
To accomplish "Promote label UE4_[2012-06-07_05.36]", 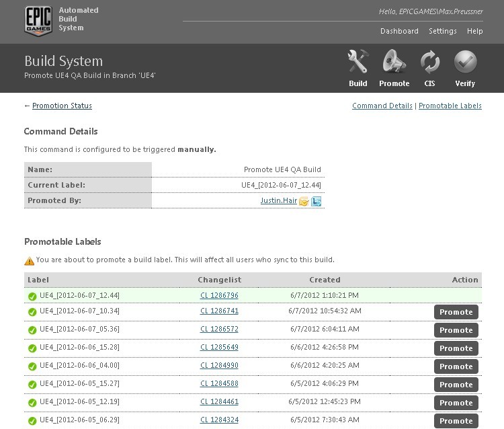I will (456, 330).
